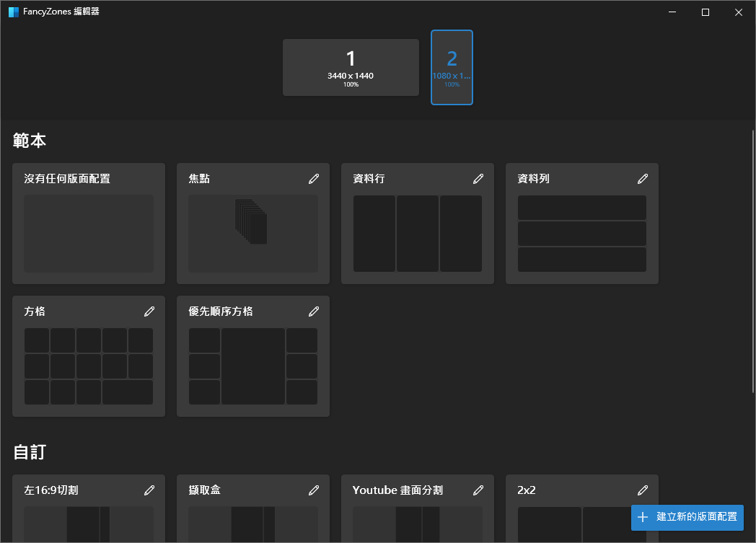Screen dimensions: 756x543
Task: Edit the 擷取盒 custom layout
Action: tap(314, 490)
